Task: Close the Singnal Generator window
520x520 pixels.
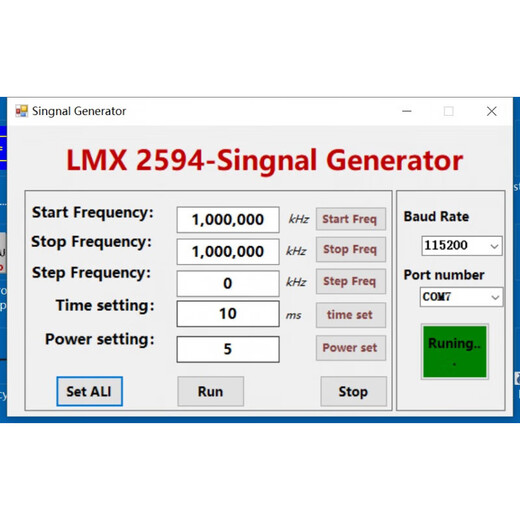Action: tap(492, 111)
